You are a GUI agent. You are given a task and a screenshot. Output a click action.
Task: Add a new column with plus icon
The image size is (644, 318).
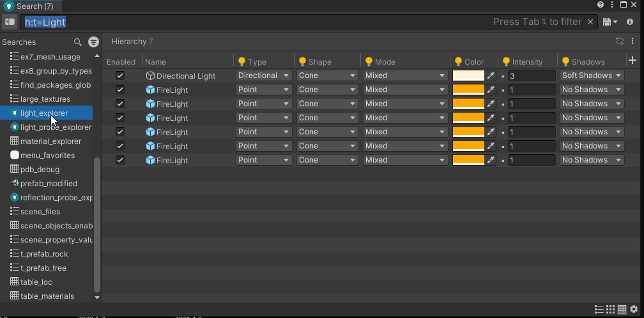632,60
